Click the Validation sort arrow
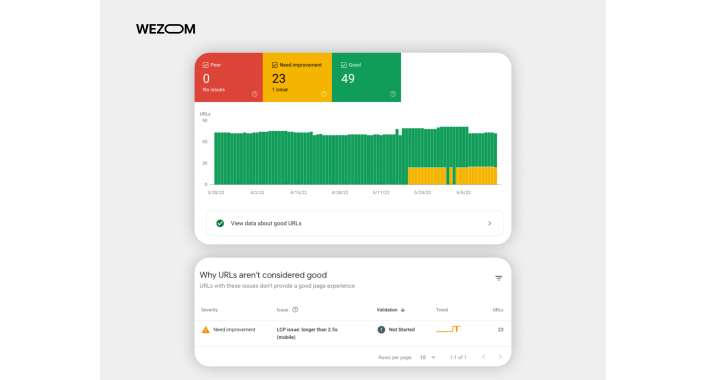The width and height of the screenshot is (707, 380). 403,310
